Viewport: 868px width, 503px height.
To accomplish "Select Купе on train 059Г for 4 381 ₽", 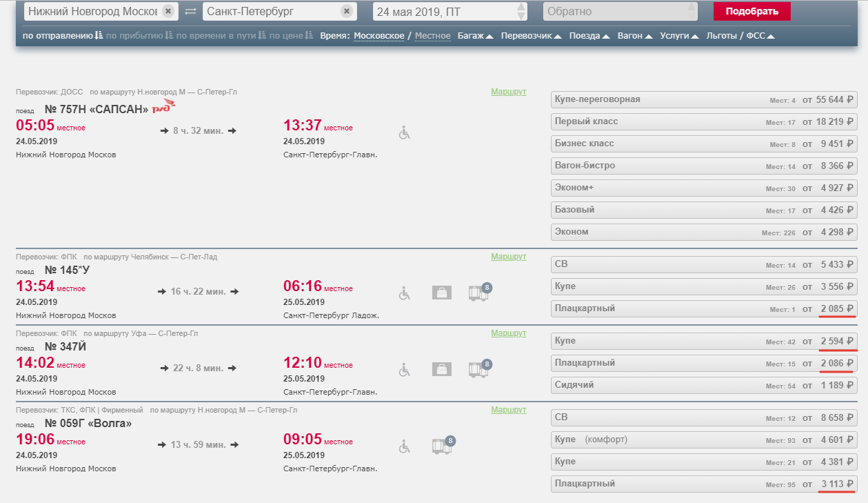I will point(704,462).
